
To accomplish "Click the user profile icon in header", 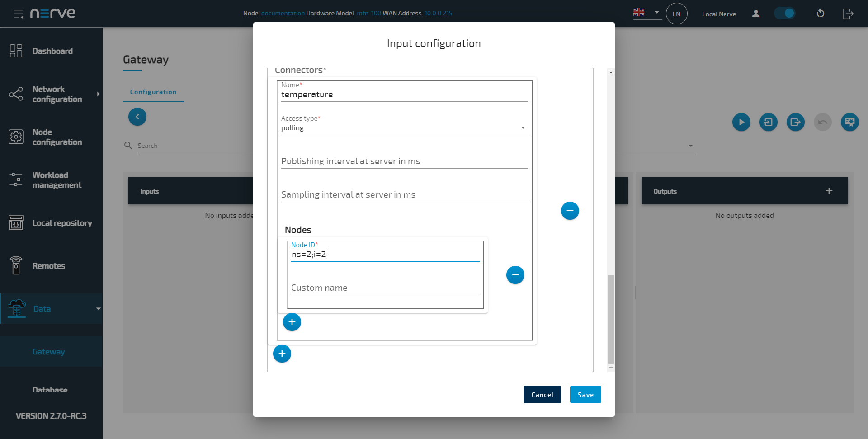I will (x=755, y=14).
